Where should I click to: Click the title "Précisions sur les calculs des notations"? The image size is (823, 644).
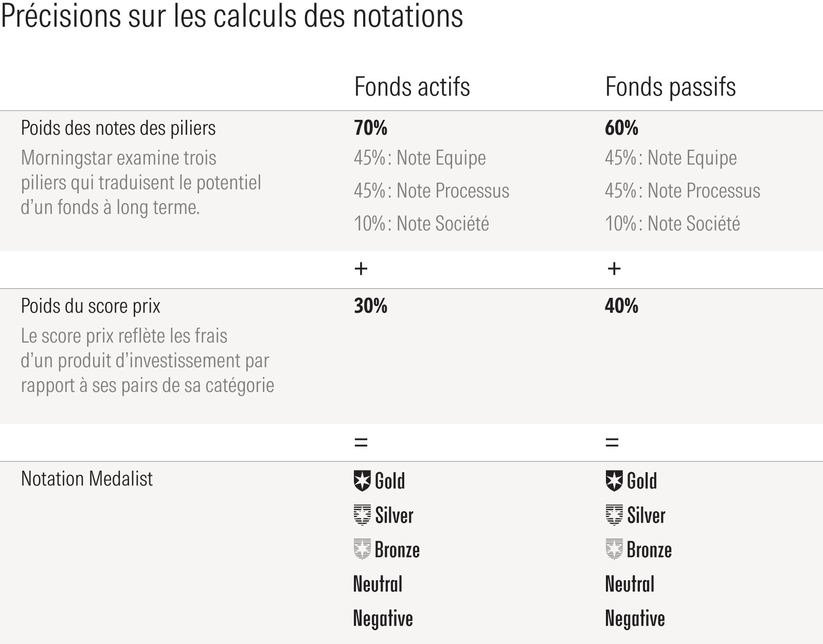click(232, 16)
